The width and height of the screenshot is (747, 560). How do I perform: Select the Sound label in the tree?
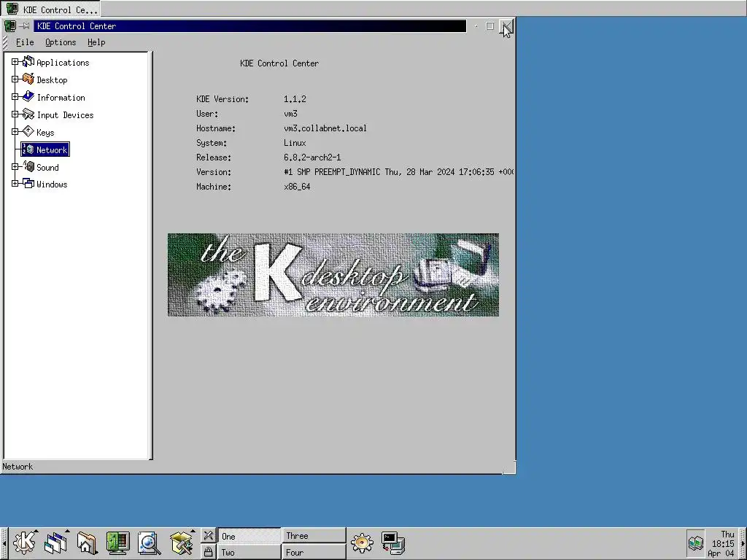tap(47, 168)
